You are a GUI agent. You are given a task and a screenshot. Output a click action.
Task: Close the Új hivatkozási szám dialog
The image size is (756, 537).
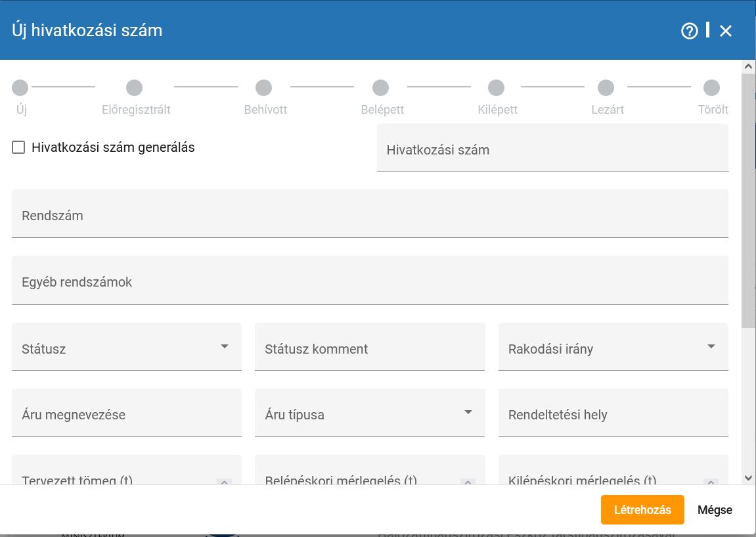725,31
